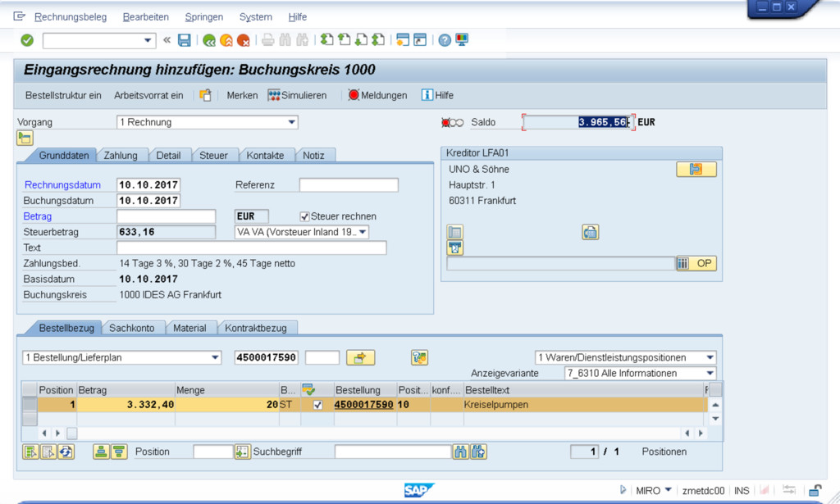Expand the status bar arrow left of MIRO
This screenshot has height=504, width=840.
coord(623,489)
